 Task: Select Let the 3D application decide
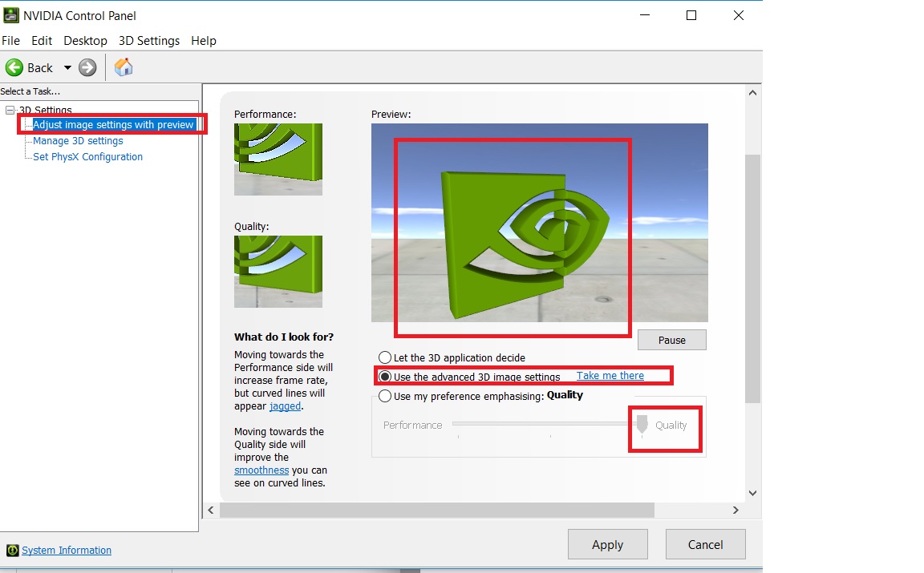point(385,357)
